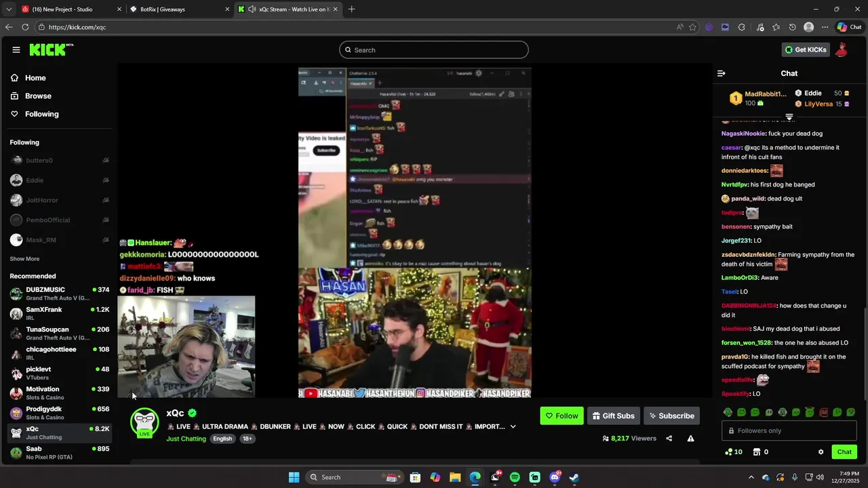Screen dimensions: 868x488
Task: Open the channel points shop icon
Action: point(756,452)
